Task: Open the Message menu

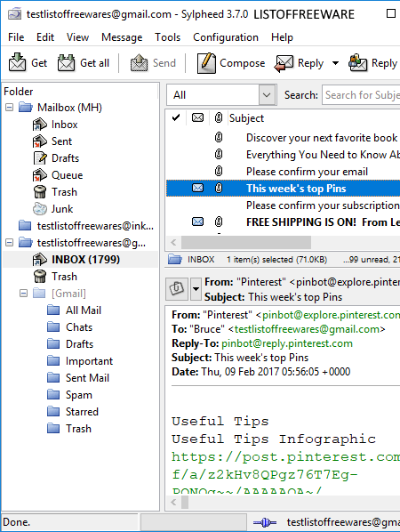Action: pyautogui.click(x=122, y=37)
